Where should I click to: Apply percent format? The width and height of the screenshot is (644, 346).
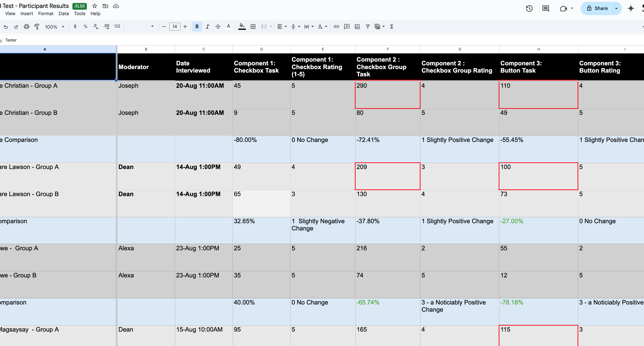[x=86, y=26]
